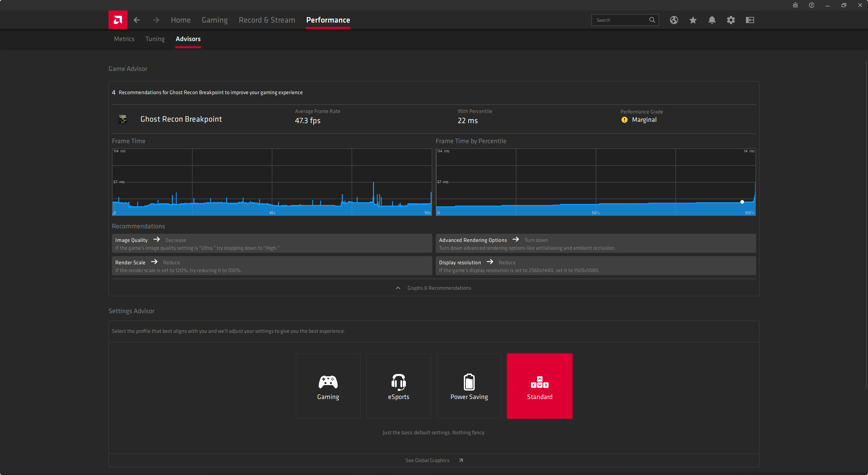
Task: Open the help question mark icon
Action: 812,5
